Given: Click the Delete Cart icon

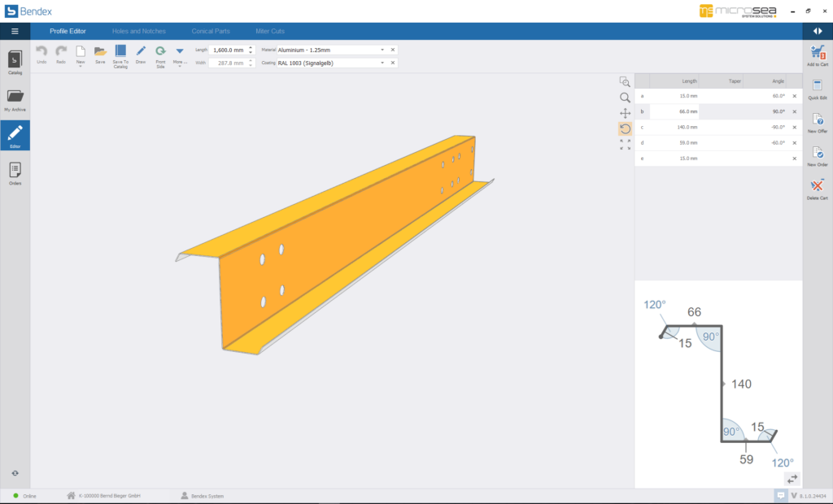Looking at the screenshot, I should tap(818, 188).
